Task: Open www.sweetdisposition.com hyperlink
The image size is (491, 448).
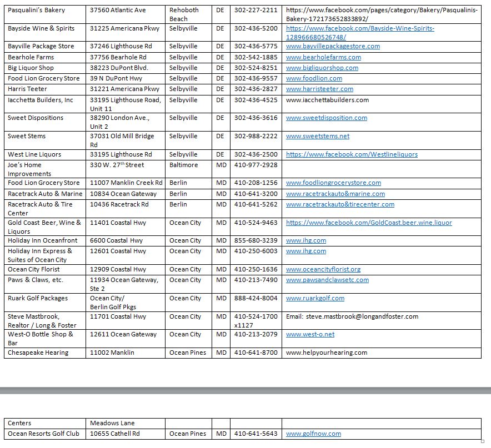Action: click(x=326, y=118)
